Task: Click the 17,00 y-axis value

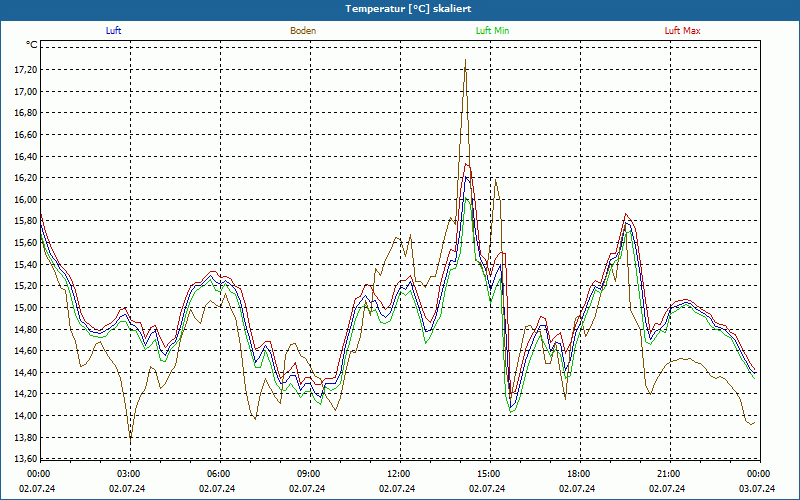Action: pyautogui.click(x=26, y=92)
